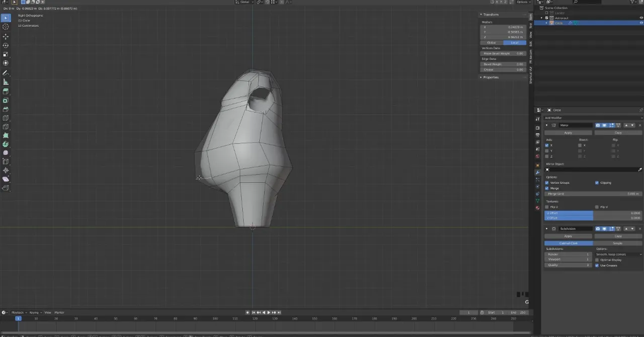Activate the Move tool
Screen dimensions: 644x337
(6, 37)
